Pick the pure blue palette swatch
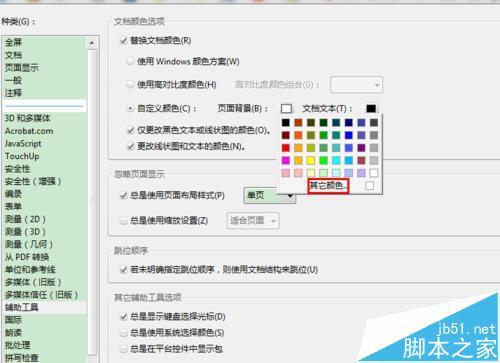The image size is (500, 363). pyautogui.click(x=349, y=135)
